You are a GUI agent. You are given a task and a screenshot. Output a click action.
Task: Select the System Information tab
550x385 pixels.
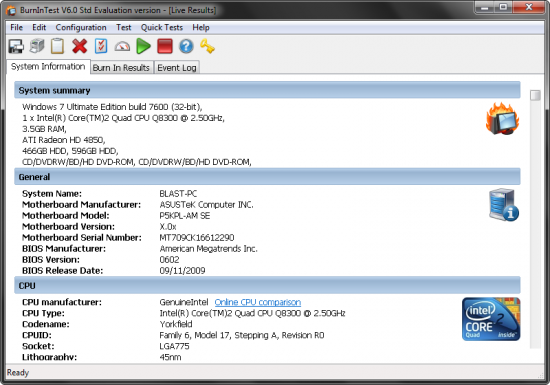pyautogui.click(x=48, y=67)
